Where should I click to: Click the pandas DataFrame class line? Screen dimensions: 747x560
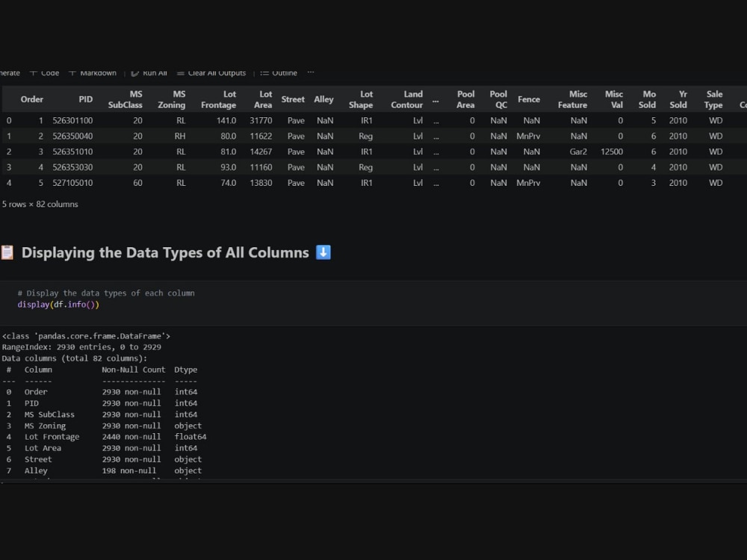tap(86, 336)
